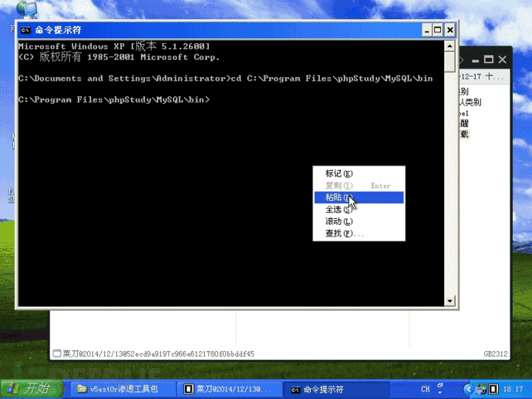Open 查找(F)... from the context menu

click(359, 233)
